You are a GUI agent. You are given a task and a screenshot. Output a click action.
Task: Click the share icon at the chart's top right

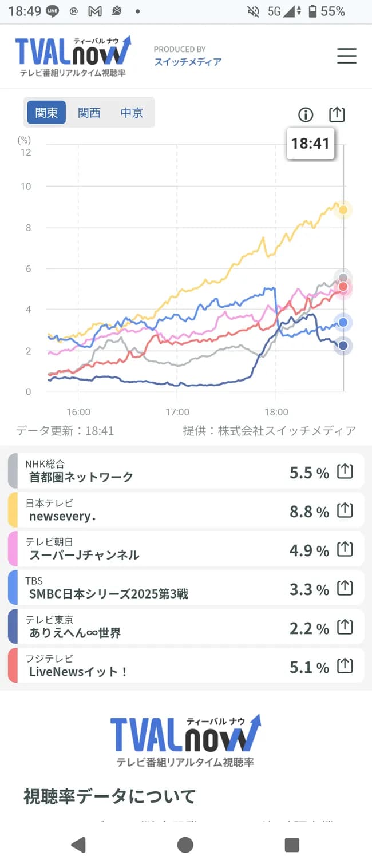(337, 114)
